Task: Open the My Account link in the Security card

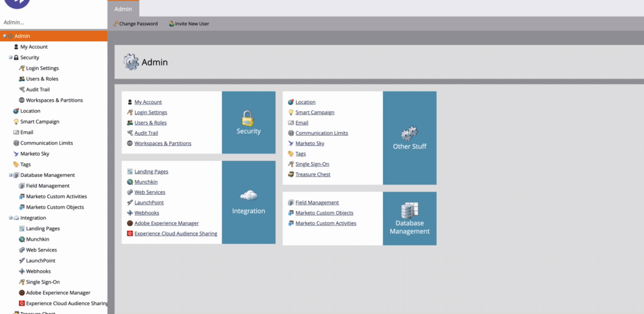Action: point(148,102)
